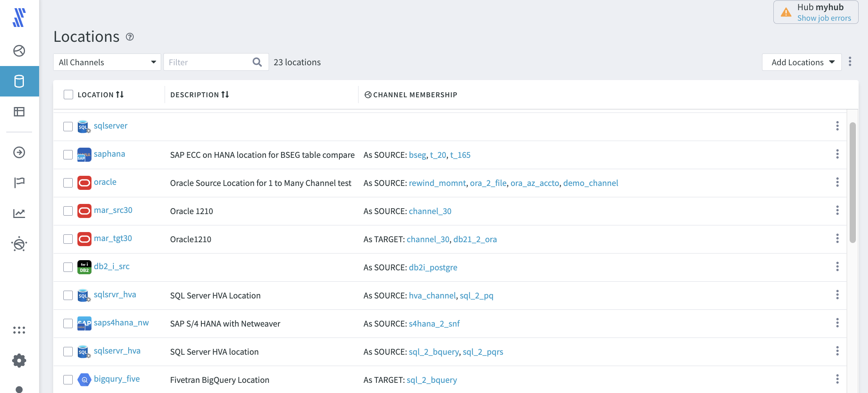Open the settings gear sidebar icon
Screen dimensions: 868x393
pyautogui.click(x=19, y=360)
